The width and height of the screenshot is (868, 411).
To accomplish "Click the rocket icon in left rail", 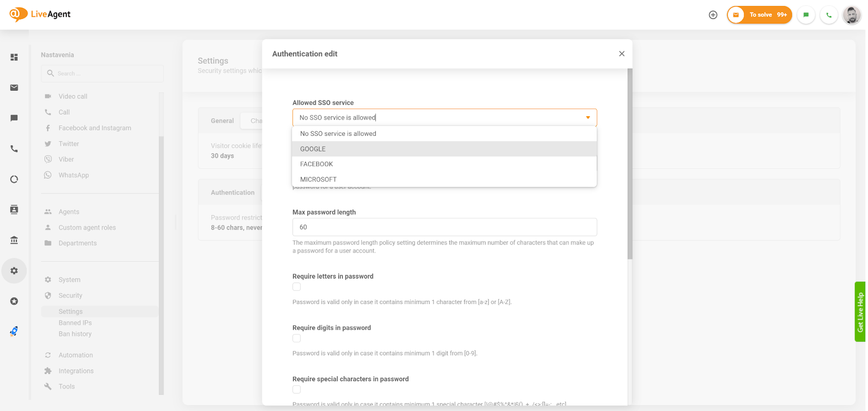I will tap(14, 331).
